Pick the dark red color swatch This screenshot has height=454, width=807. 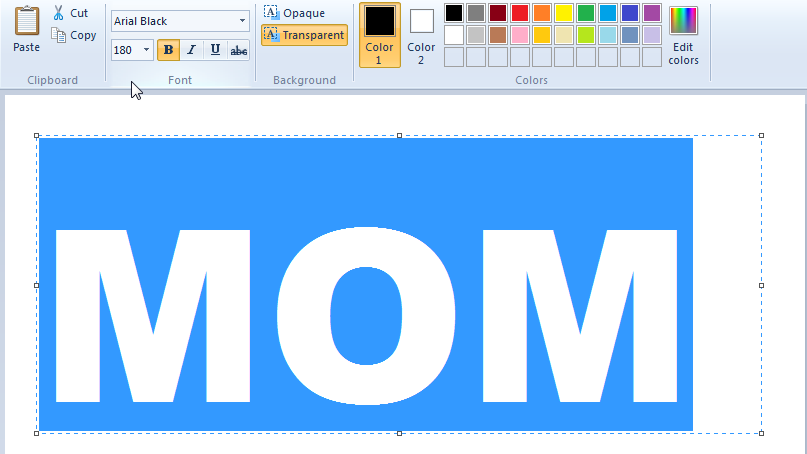[x=498, y=13]
